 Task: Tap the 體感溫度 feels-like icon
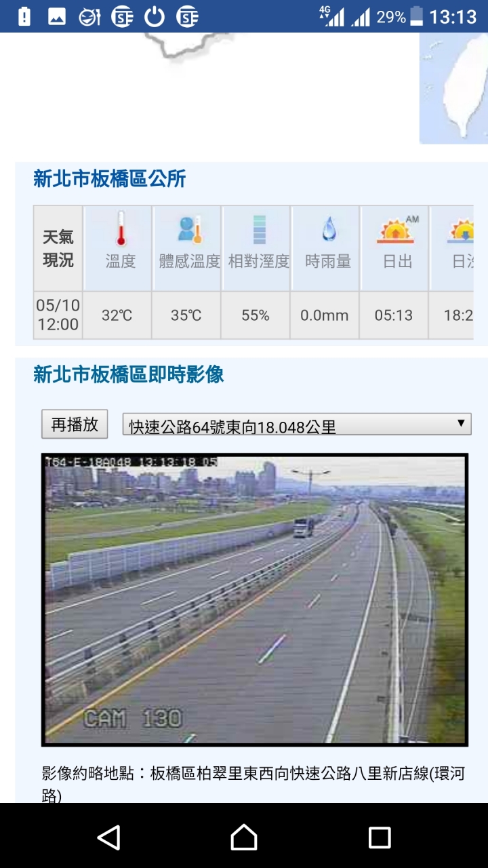click(x=190, y=229)
